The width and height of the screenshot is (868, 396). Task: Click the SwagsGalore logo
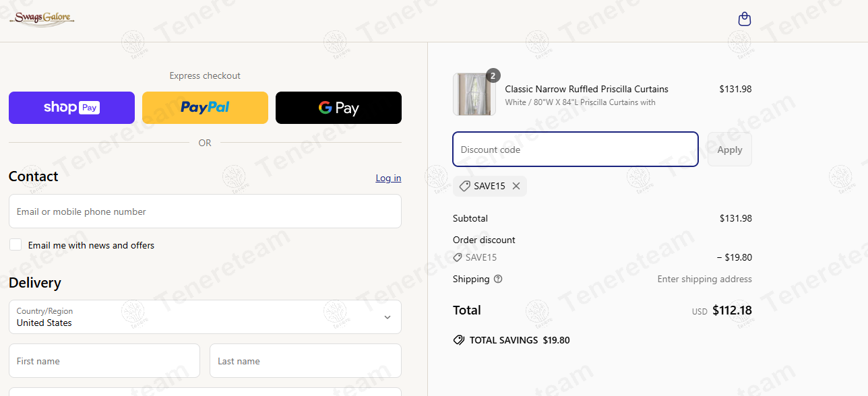pos(41,18)
